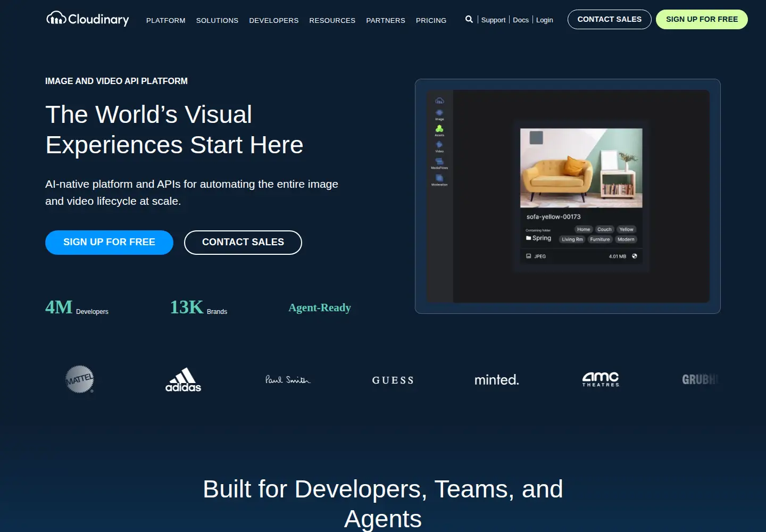This screenshot has height=532, width=766.
Task: Click the JPEG image format icon
Action: [529, 256]
